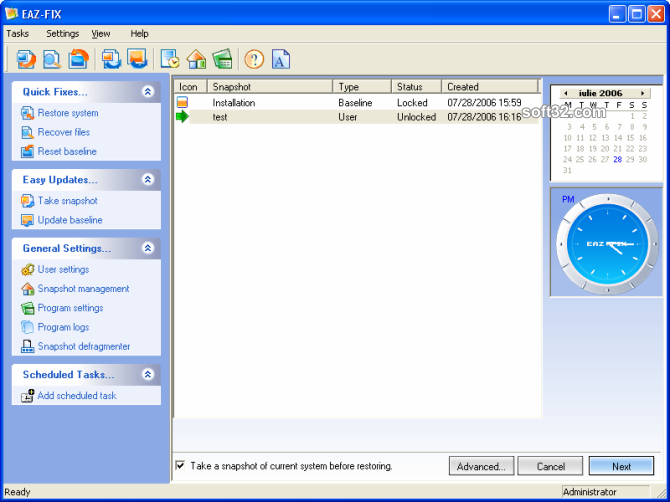Click the green arrow icon of test snapshot
Screen dimensions: 670x502
point(182,116)
